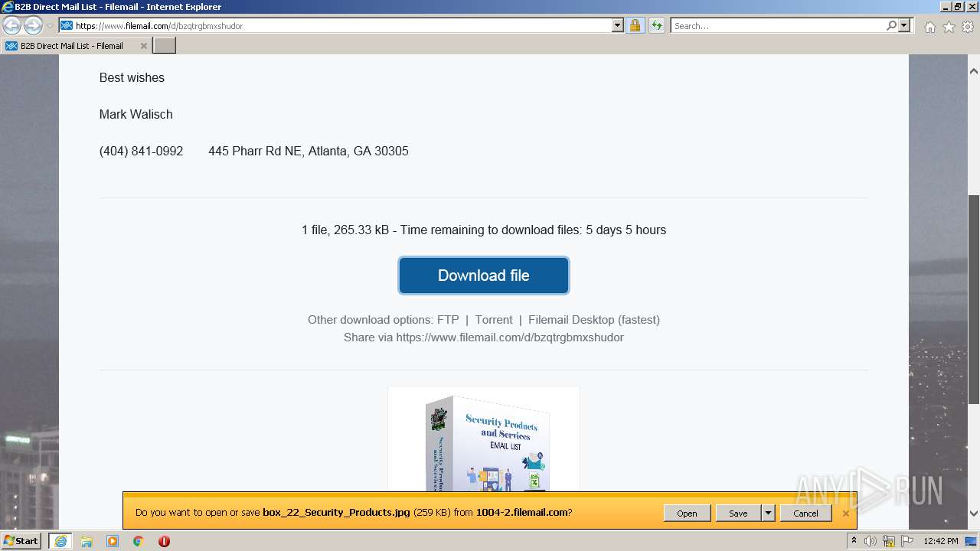This screenshot has width=980, height=551.
Task: Click the name Mark Walisch
Action: tap(136, 115)
